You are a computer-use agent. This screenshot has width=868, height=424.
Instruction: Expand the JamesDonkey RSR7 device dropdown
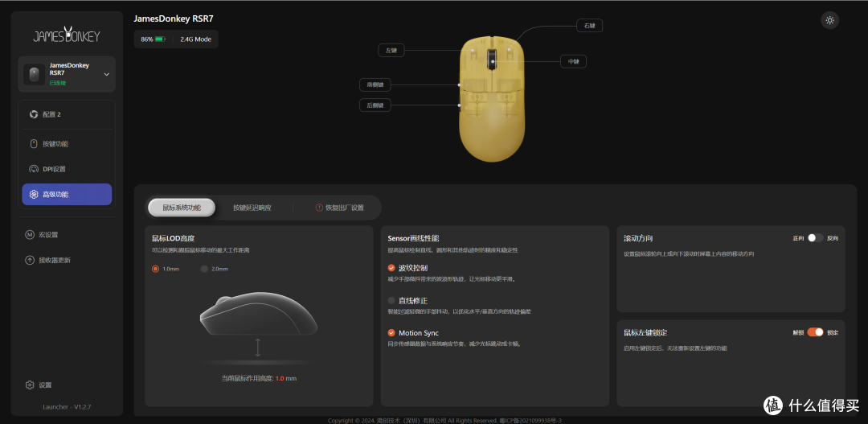[x=107, y=74]
